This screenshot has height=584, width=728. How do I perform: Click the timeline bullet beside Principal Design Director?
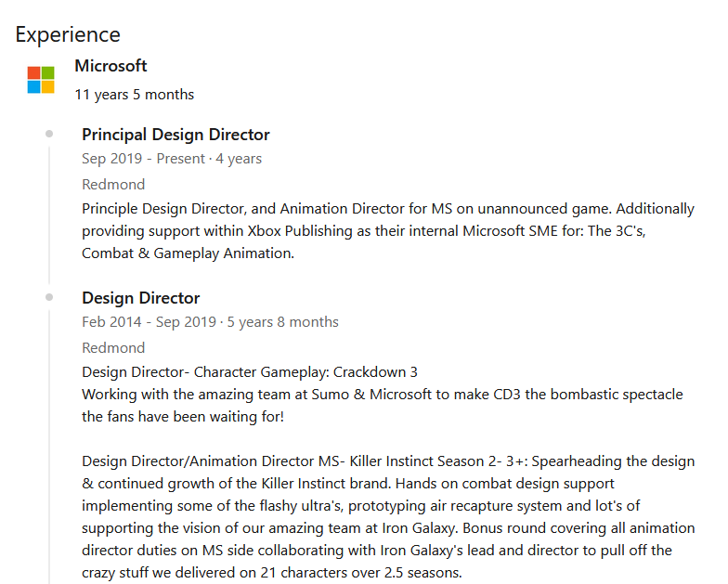coord(49,135)
